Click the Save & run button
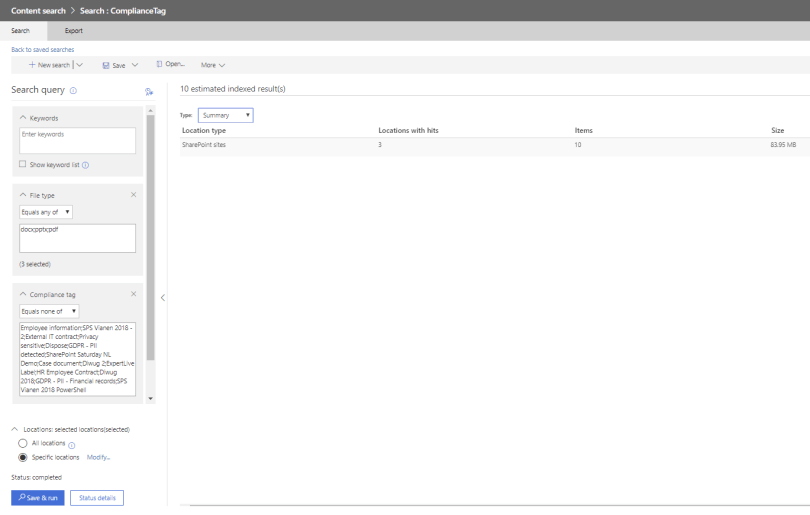This screenshot has width=810, height=515. click(x=37, y=498)
